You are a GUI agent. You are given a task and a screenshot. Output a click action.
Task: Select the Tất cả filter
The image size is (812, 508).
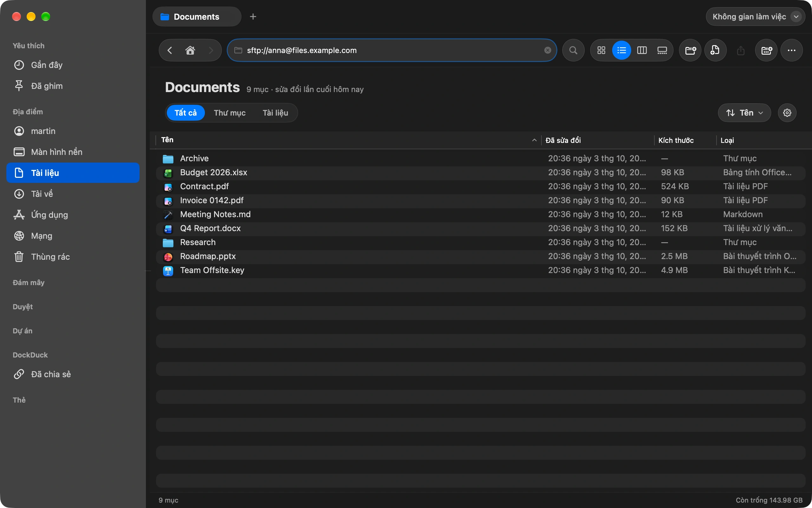tap(186, 113)
